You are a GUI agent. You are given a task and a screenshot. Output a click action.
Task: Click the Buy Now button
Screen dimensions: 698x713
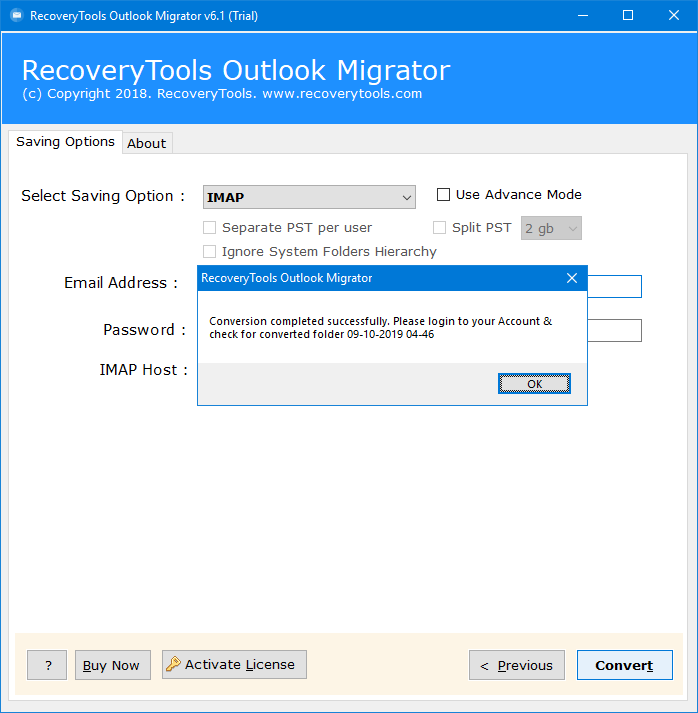click(x=112, y=665)
